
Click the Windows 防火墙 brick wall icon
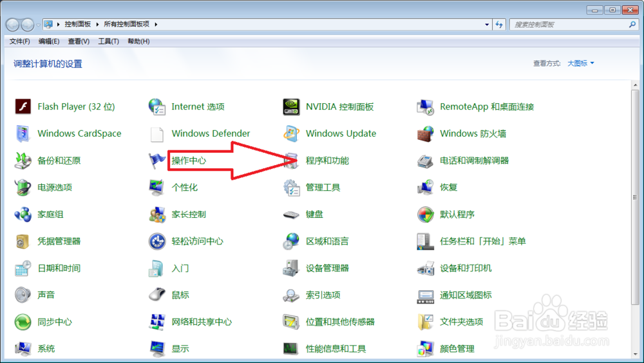tap(425, 133)
